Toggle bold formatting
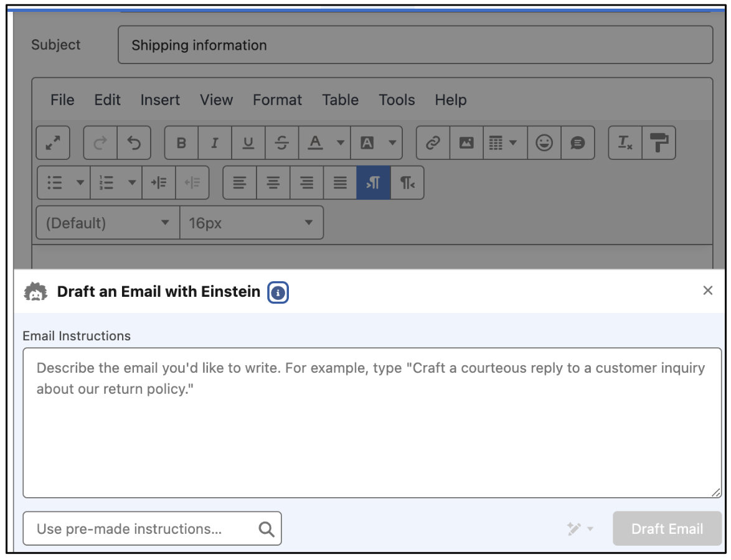 coord(181,143)
